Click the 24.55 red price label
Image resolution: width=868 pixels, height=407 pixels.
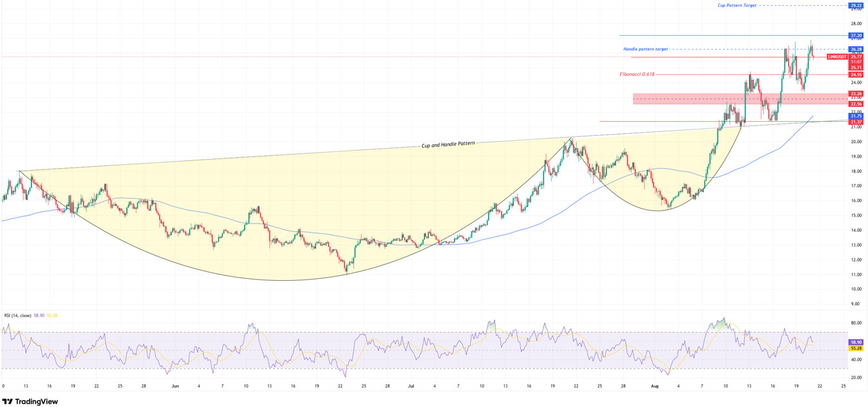[856, 75]
